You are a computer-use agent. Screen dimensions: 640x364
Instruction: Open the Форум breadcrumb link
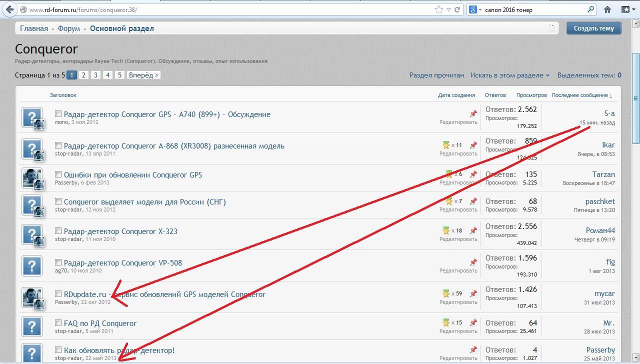pos(69,28)
